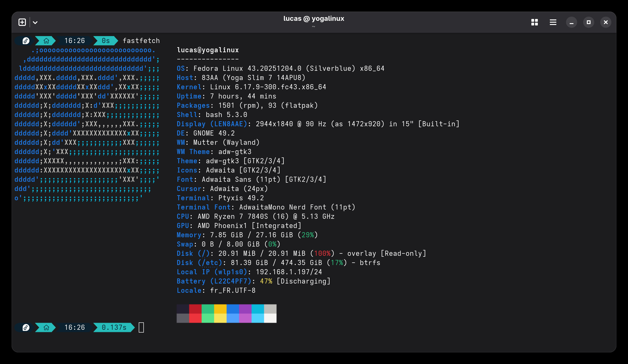Click the Uptime 7 hours, 44 mins line
628x364 pixels.
point(227,96)
